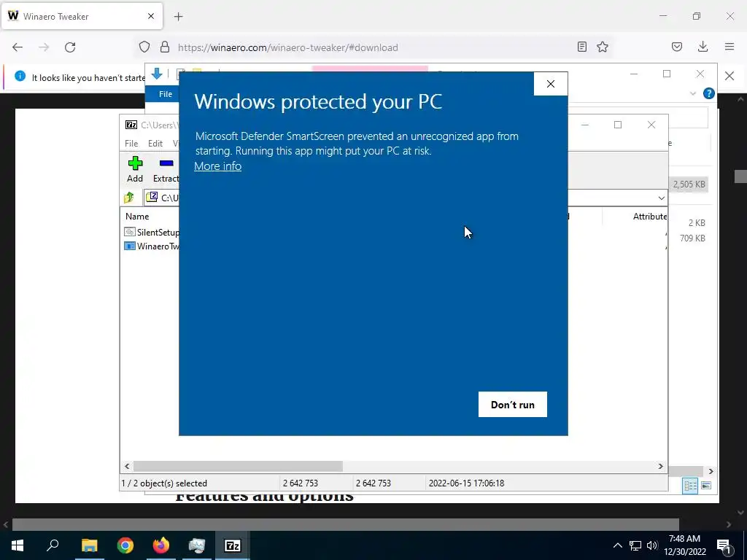Click the notification info icon

point(20,76)
